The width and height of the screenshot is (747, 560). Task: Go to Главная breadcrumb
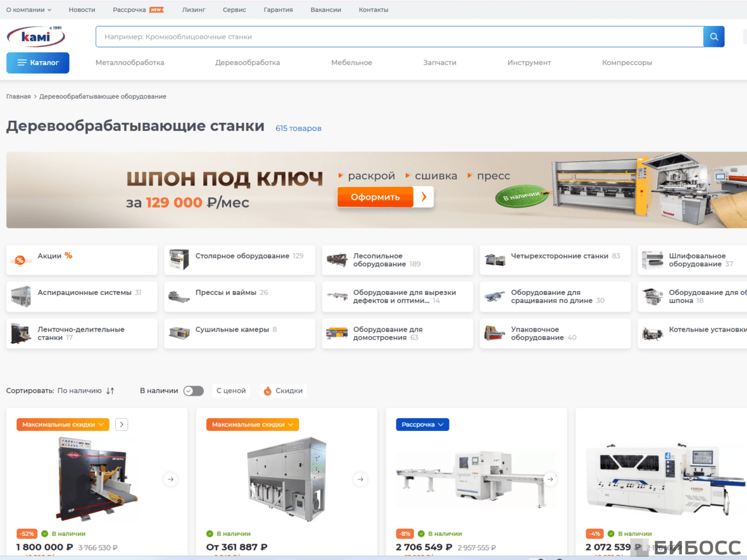(x=18, y=97)
